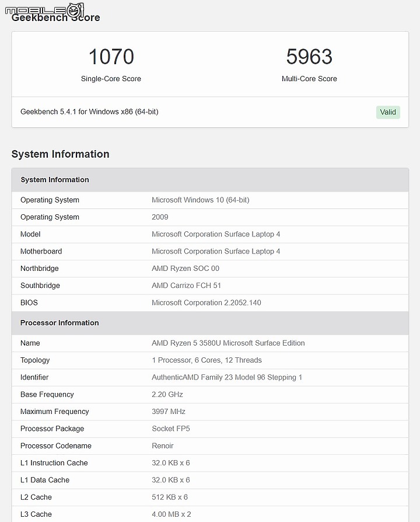The image size is (420, 522).
Task: Click first Operating System label in table
Action: (x=50, y=200)
